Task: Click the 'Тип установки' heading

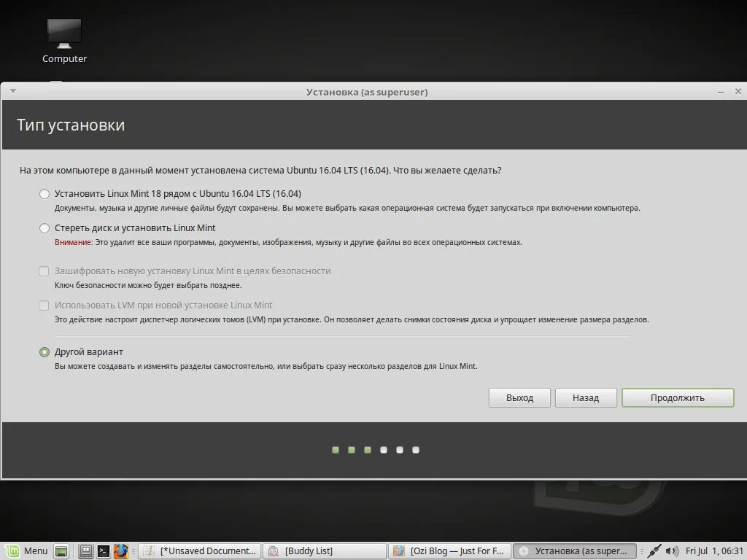Action: click(x=71, y=125)
